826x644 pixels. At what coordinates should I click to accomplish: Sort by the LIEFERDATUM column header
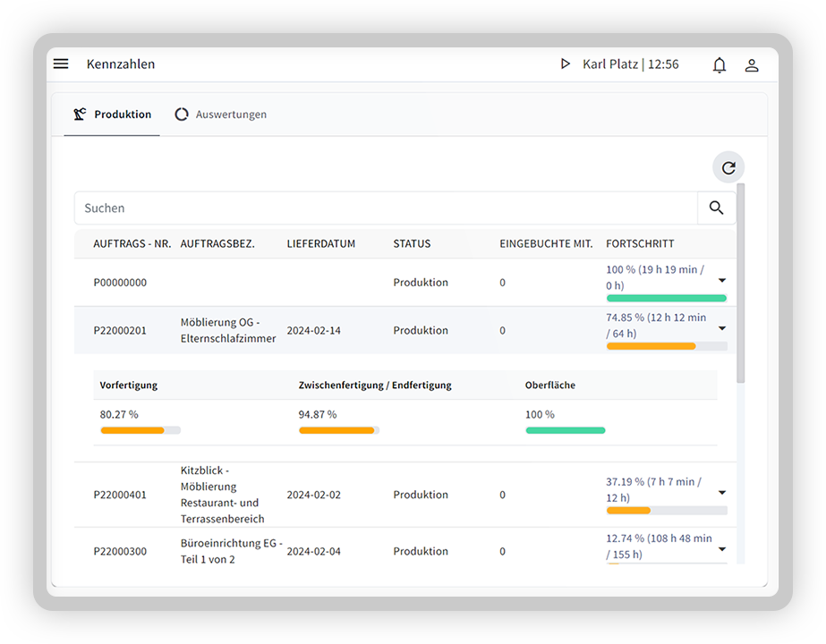point(319,243)
